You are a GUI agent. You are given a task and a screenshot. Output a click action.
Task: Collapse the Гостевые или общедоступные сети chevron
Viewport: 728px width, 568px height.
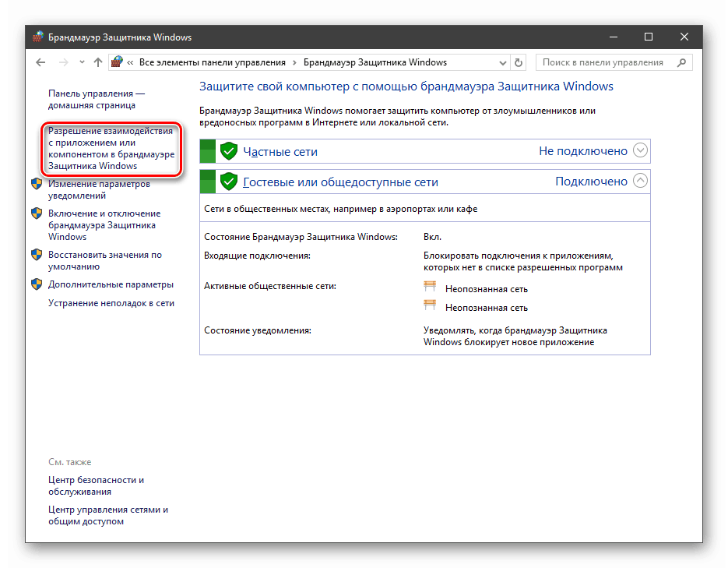click(640, 181)
